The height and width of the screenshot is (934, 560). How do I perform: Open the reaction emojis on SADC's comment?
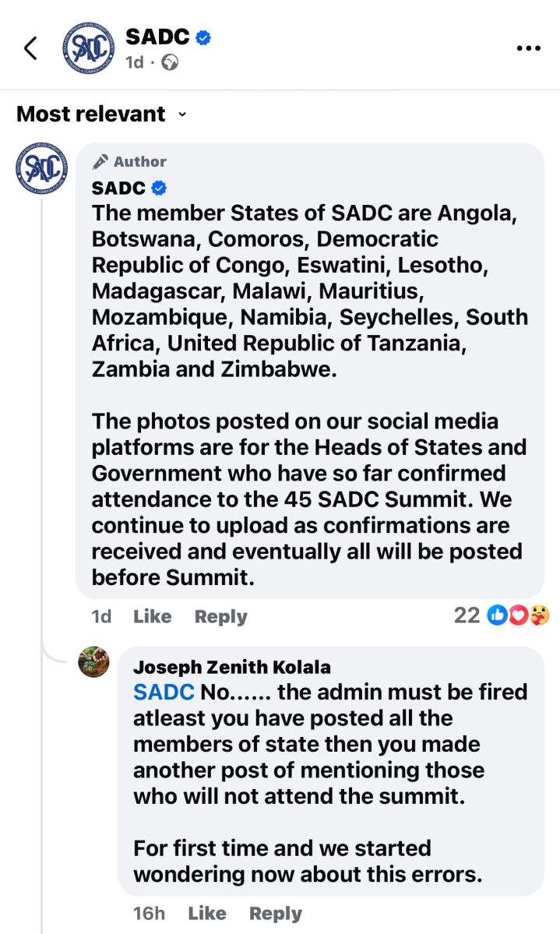point(518,616)
